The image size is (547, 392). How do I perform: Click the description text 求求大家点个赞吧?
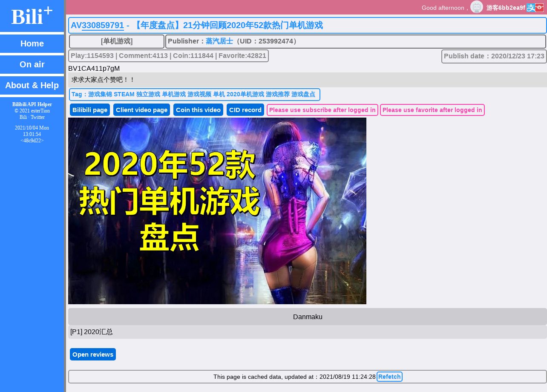click(103, 80)
